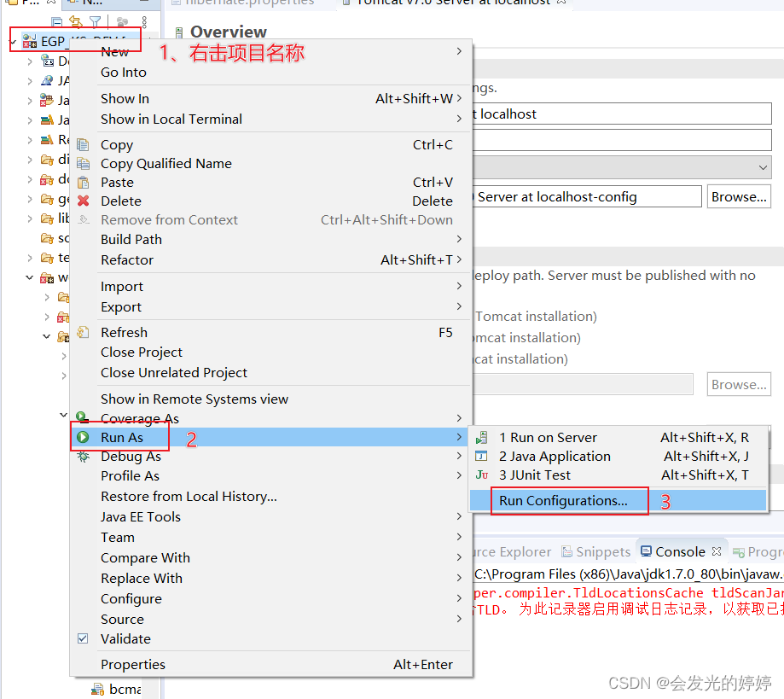Open the server configuration dropdown arrow
Viewport: 784px width, 699px height.
(762, 166)
